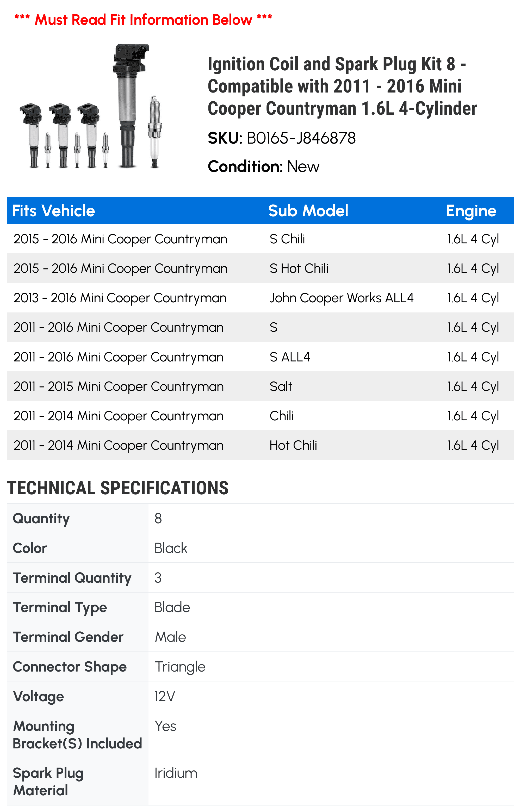Click the red Must Read Fit Information notice
Screen dimensions: 521x812
(x=143, y=20)
